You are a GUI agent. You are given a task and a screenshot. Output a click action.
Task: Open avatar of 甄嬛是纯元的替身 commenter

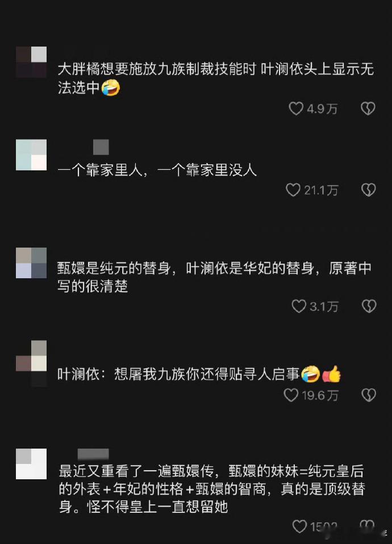tap(31, 263)
